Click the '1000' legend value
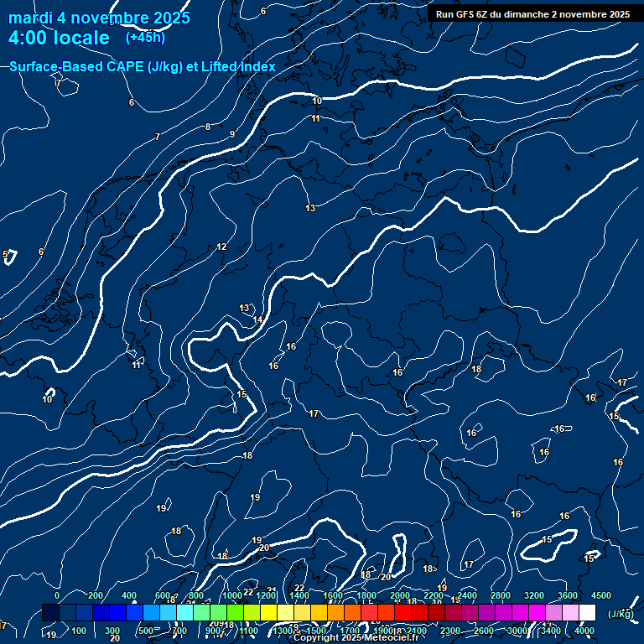This screenshot has width=644, height=644. (x=232, y=595)
